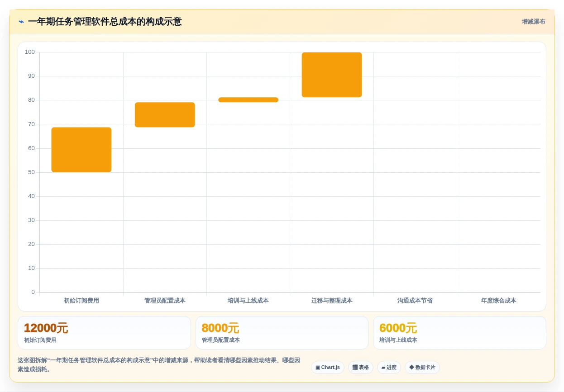
Task: Click the 迁移与整理成本 orange bar
Action: [x=332, y=75]
